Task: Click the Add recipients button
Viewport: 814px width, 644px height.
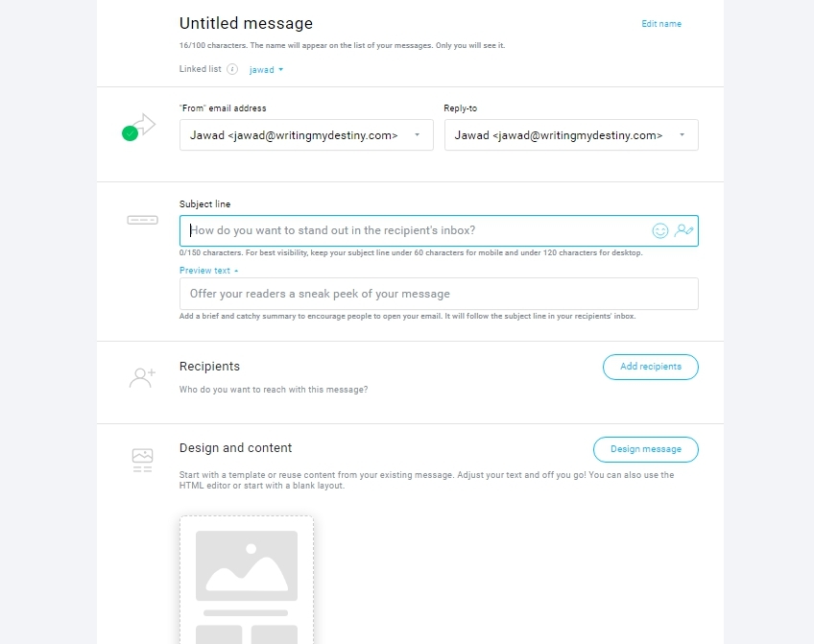Action: click(651, 367)
